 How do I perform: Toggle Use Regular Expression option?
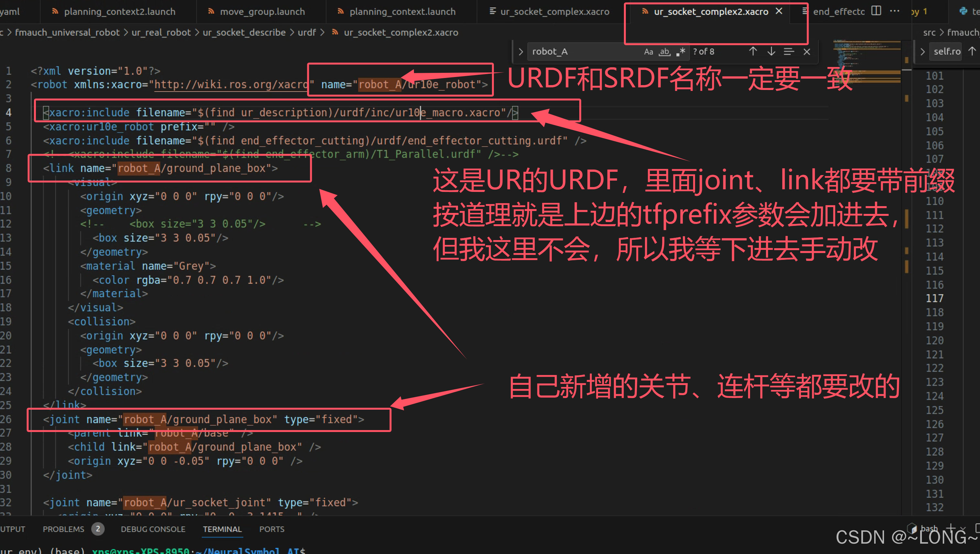pyautogui.click(x=681, y=52)
